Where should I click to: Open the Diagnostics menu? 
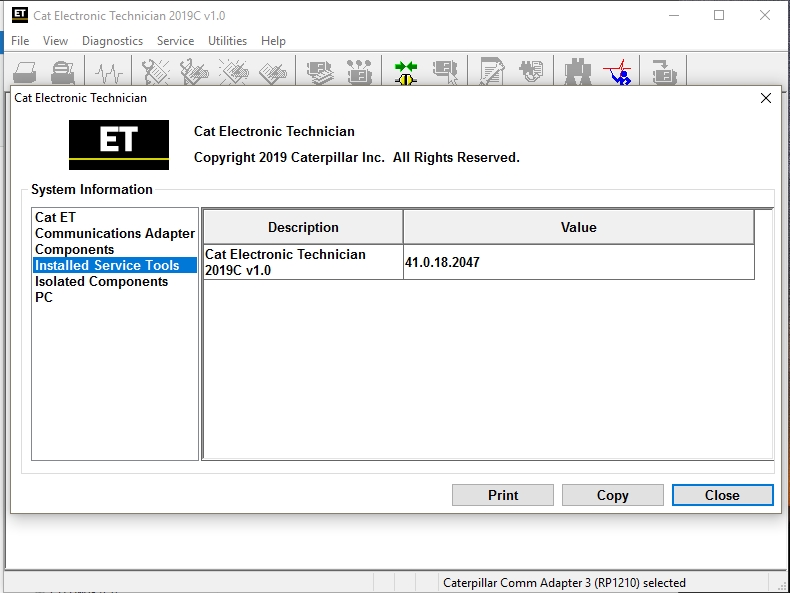point(112,41)
